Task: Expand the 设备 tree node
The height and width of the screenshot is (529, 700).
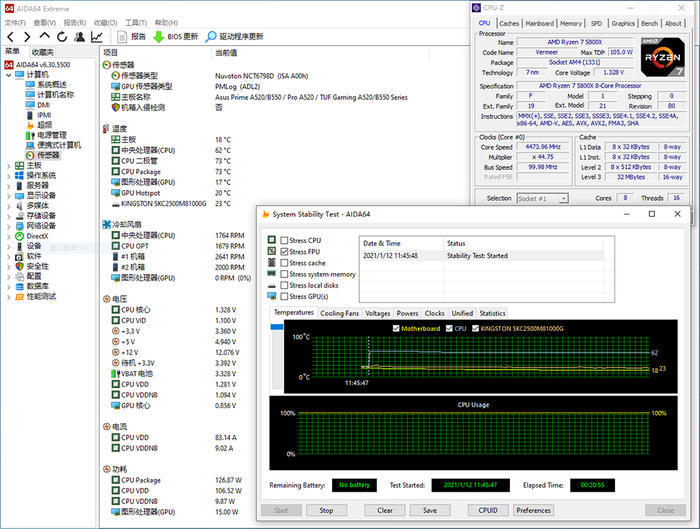Action: pyautogui.click(x=8, y=246)
